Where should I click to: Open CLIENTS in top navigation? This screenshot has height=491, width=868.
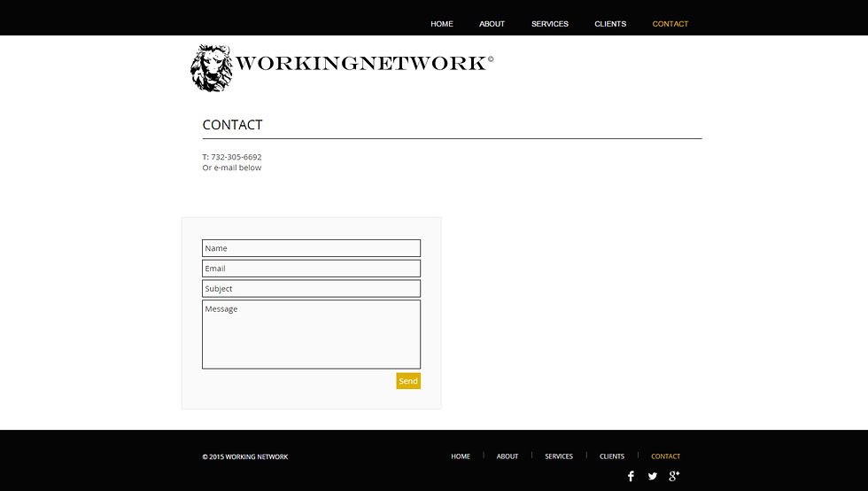pyautogui.click(x=610, y=24)
